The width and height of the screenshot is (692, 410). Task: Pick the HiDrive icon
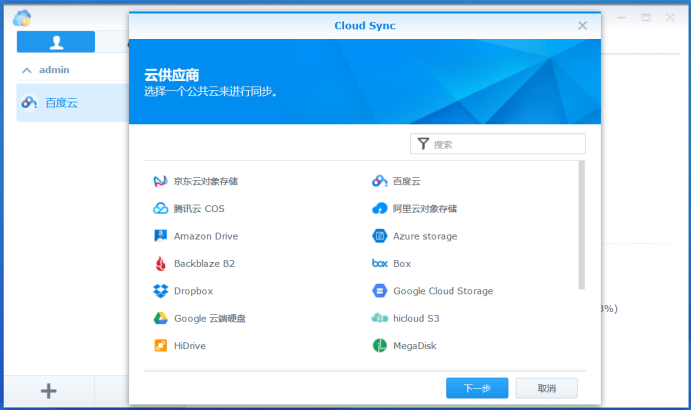[160, 346]
